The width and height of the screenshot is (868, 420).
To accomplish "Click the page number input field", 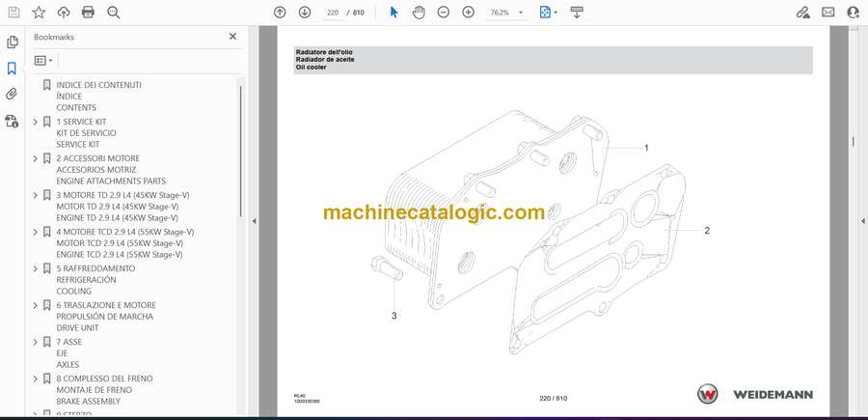I will click(x=334, y=13).
